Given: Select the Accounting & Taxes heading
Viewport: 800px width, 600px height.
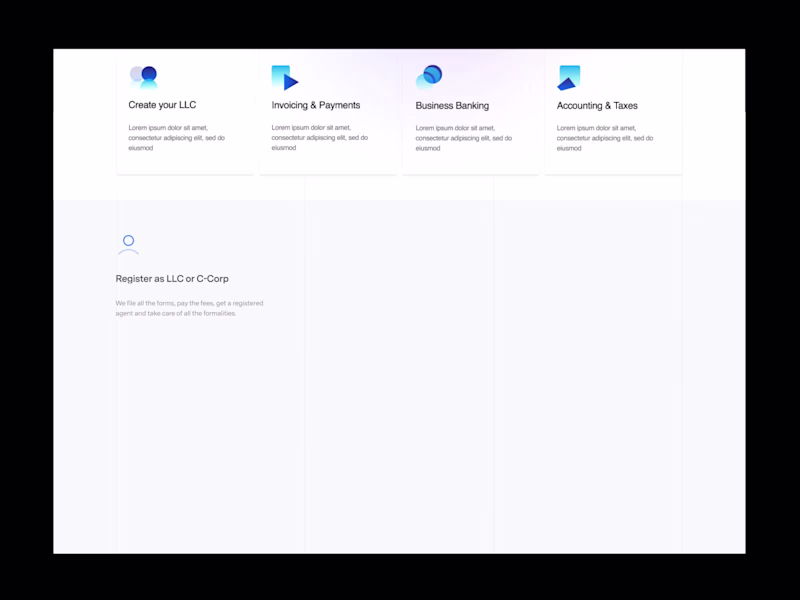Looking at the screenshot, I should click(597, 106).
